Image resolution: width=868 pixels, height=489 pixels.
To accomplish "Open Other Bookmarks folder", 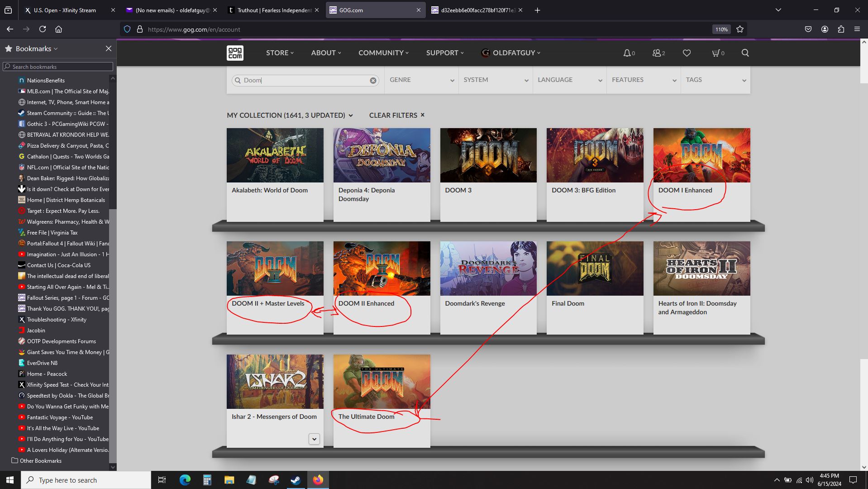I will [36, 461].
